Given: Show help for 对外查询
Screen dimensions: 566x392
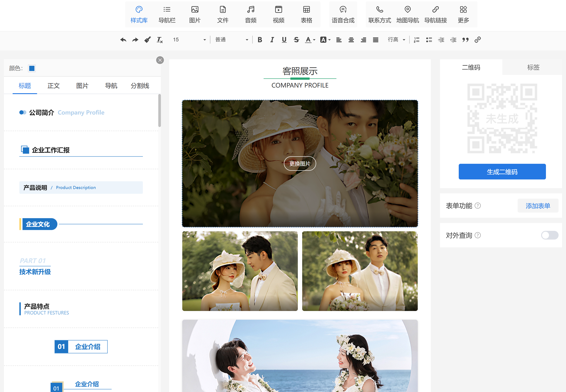Looking at the screenshot, I should [x=478, y=236].
